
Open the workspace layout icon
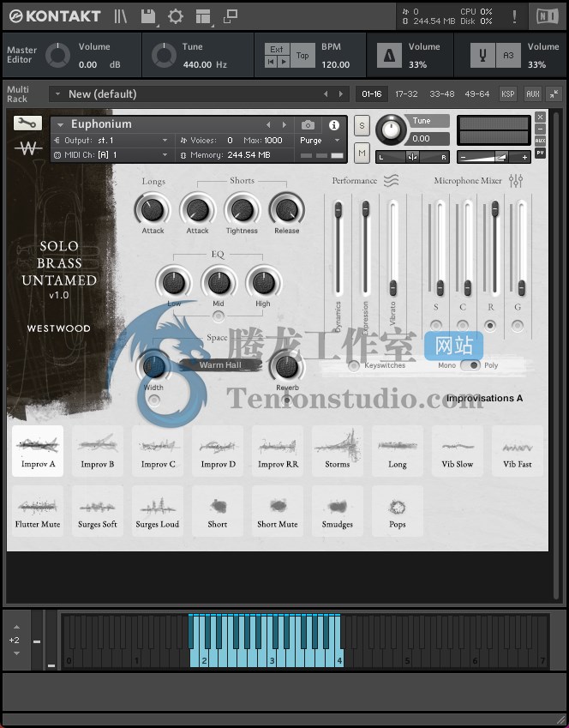click(203, 16)
